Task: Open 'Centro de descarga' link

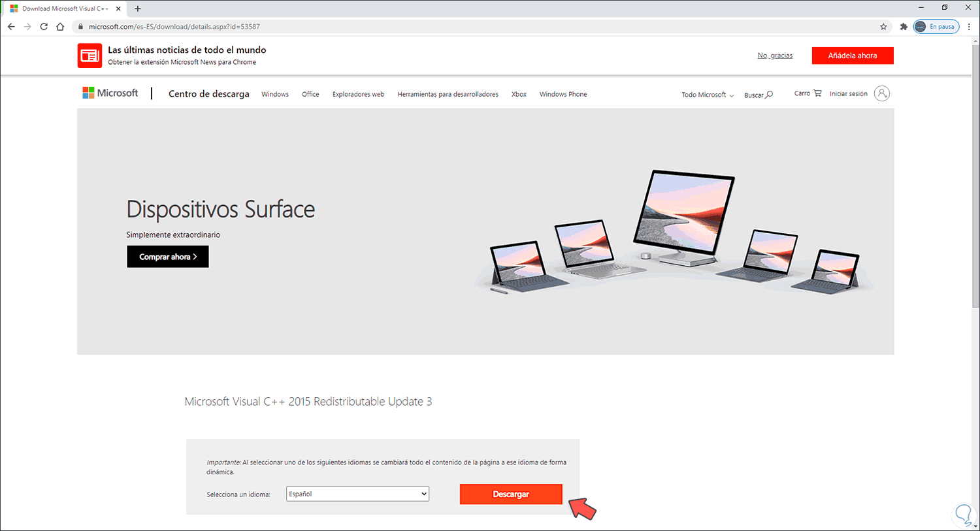Action: click(209, 94)
